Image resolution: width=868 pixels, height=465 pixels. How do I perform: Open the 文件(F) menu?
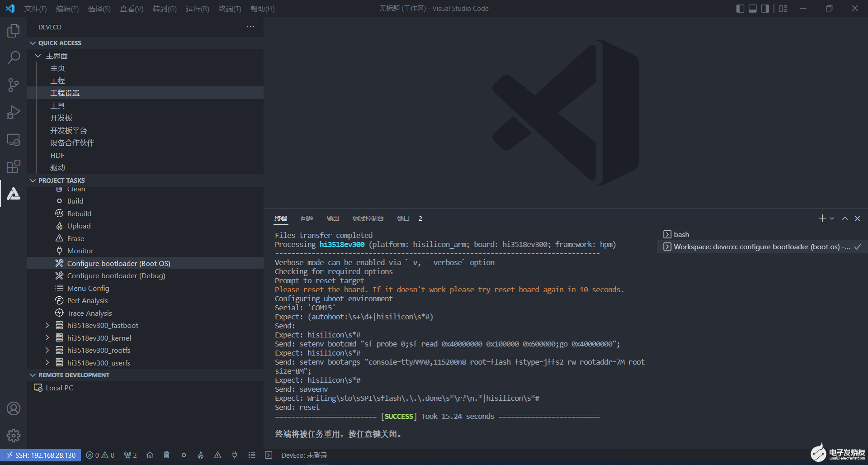35,9
